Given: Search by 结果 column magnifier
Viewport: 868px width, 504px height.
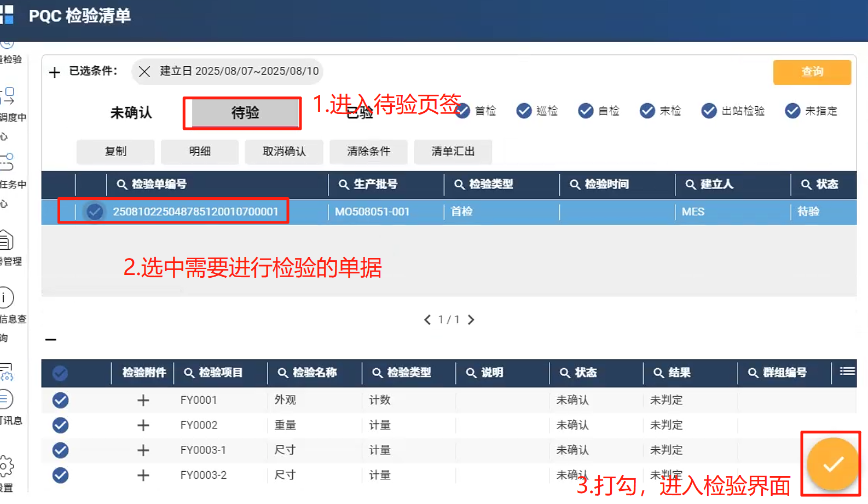Looking at the screenshot, I should click(x=659, y=373).
